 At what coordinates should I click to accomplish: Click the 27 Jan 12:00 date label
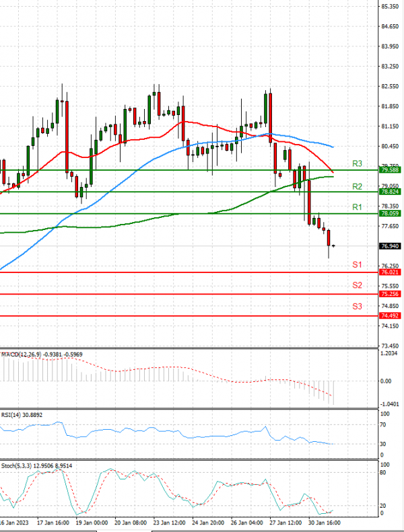click(x=285, y=523)
